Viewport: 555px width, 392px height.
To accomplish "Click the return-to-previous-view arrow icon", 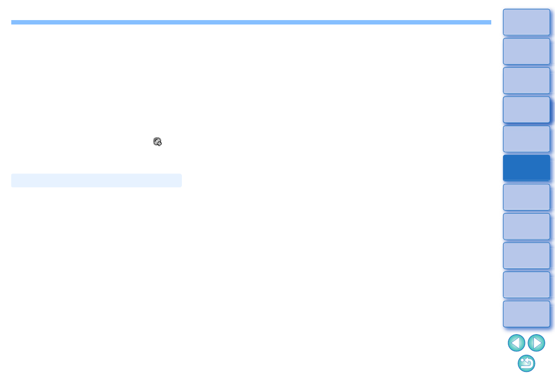I will tap(527, 364).
